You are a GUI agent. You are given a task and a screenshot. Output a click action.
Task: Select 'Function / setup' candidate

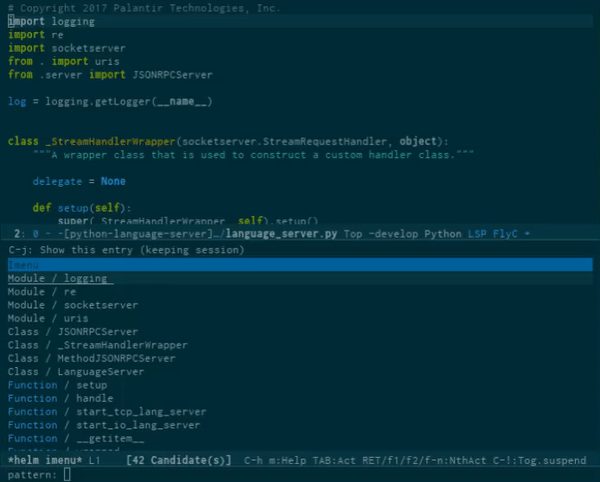[57, 385]
